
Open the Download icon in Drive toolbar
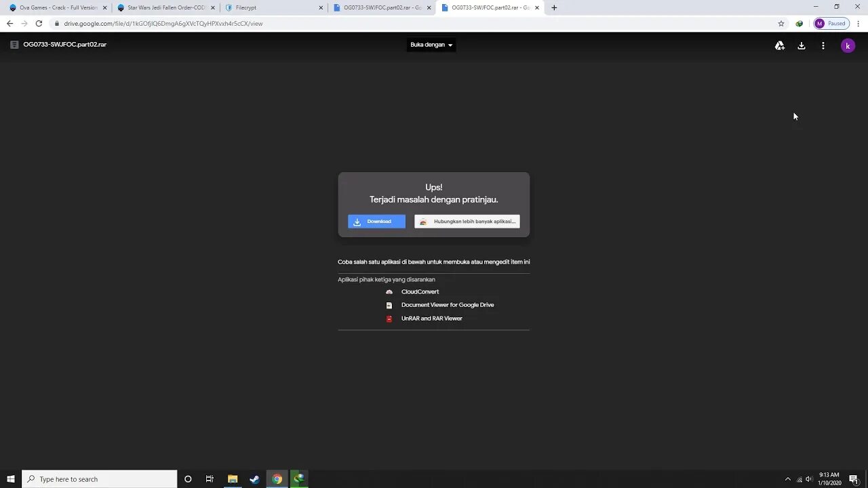point(802,45)
